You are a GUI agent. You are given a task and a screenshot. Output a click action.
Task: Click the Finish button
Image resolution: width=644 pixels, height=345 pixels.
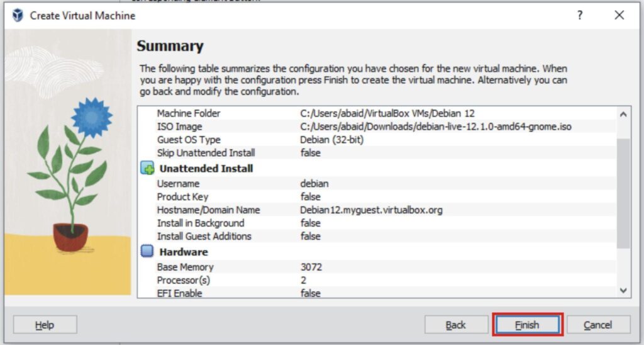pyautogui.click(x=528, y=325)
